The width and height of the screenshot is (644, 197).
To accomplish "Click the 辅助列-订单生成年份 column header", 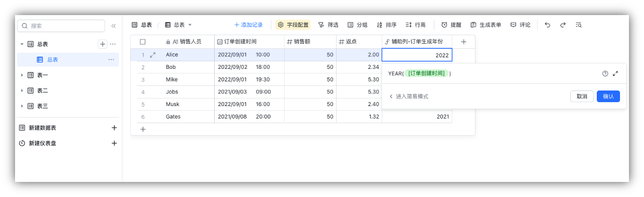I will point(417,42).
